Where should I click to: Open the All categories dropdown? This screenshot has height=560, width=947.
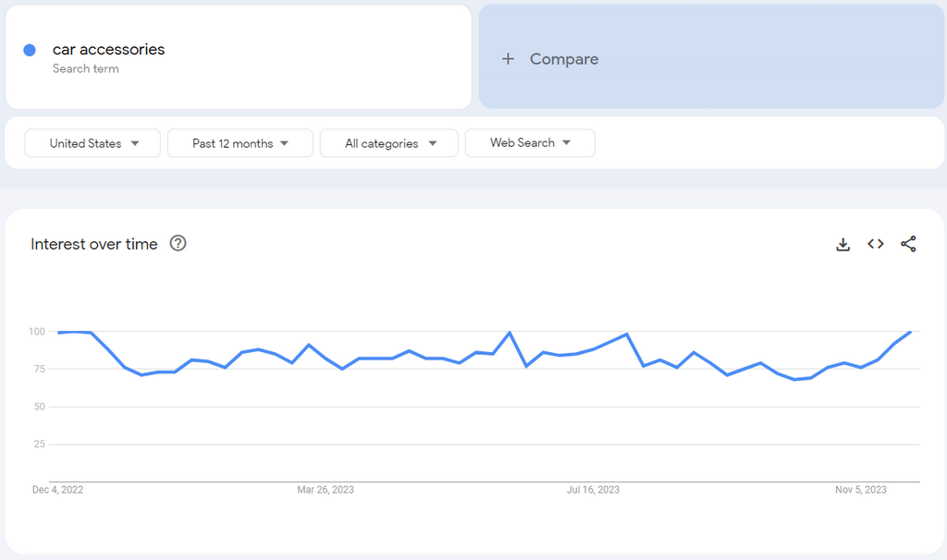tap(388, 143)
